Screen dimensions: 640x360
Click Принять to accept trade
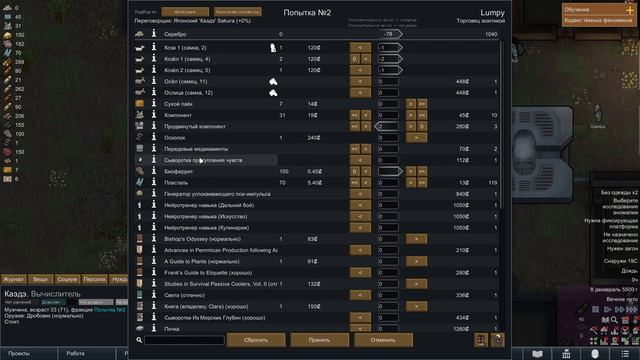(x=320, y=340)
